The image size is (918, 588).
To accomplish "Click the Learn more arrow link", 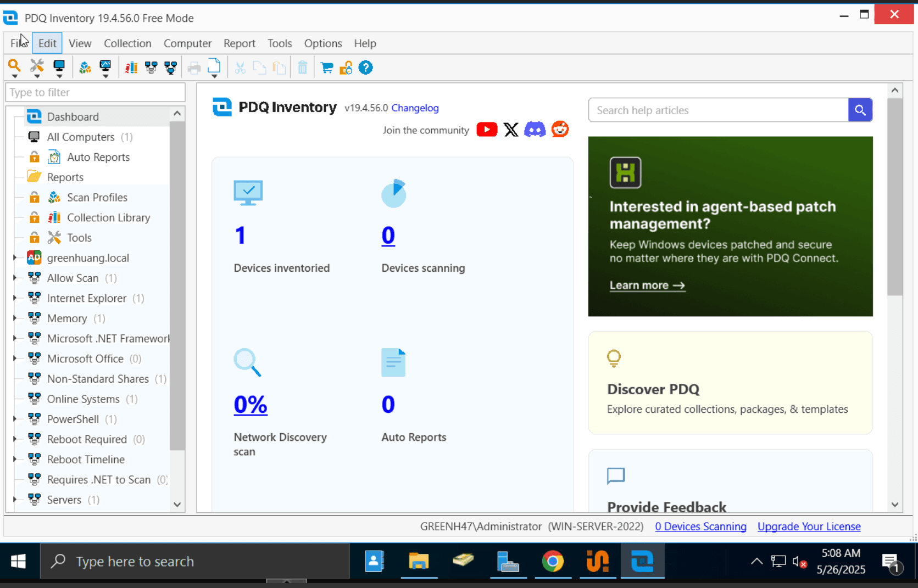I will pos(647,285).
